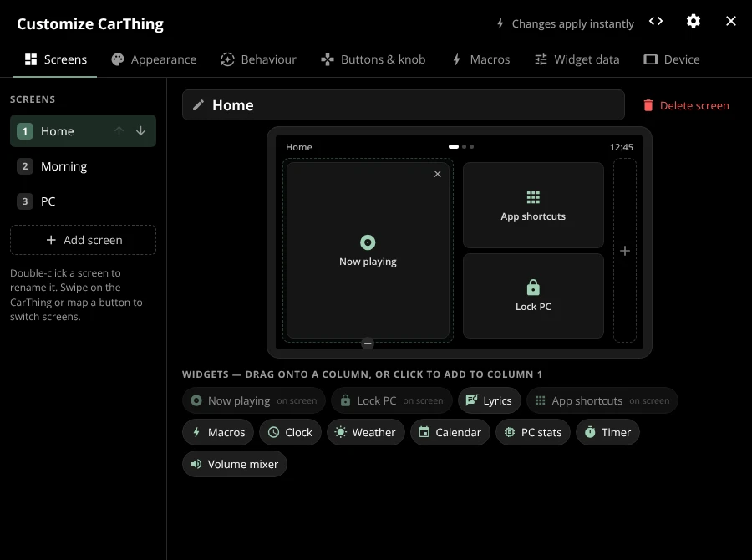Move Home screen down with arrow

pyautogui.click(x=140, y=131)
